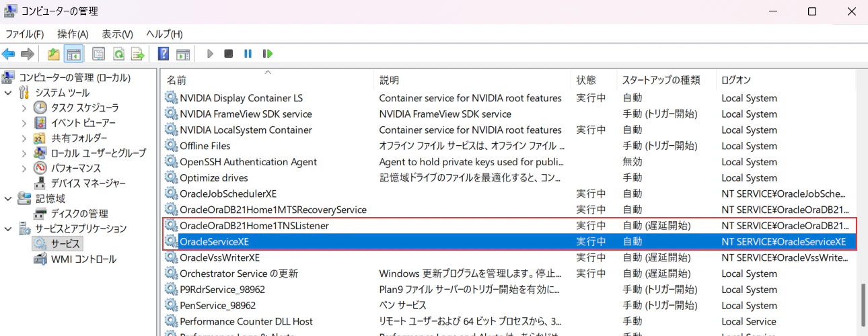Image resolution: width=868 pixels, height=336 pixels.
Task: Select コンピューターの管理 (ローカル) root node
Action: pyautogui.click(x=75, y=77)
